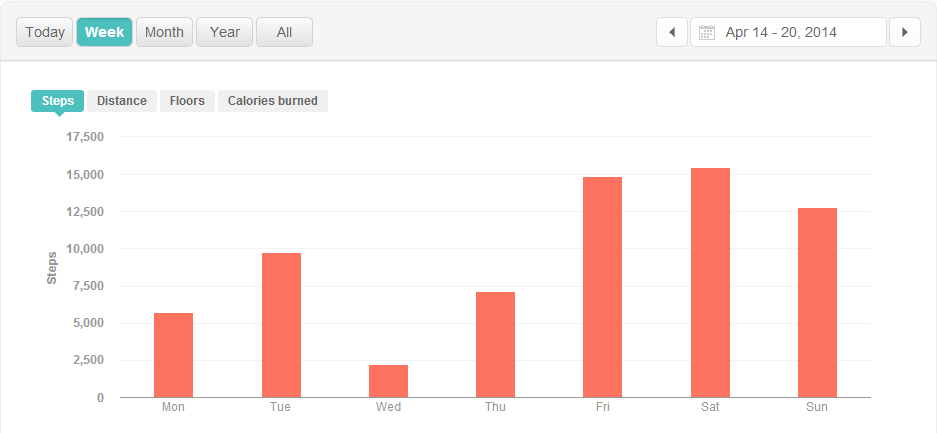This screenshot has height=433, width=937.
Task: Click the Saturday steps bar
Action: [x=710, y=282]
